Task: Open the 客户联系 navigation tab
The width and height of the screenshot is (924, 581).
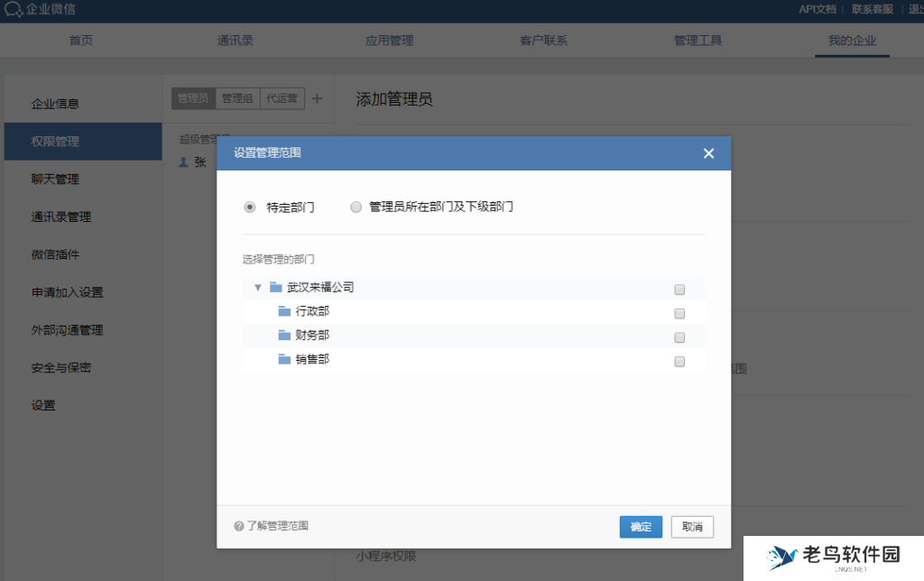Action: 542,41
